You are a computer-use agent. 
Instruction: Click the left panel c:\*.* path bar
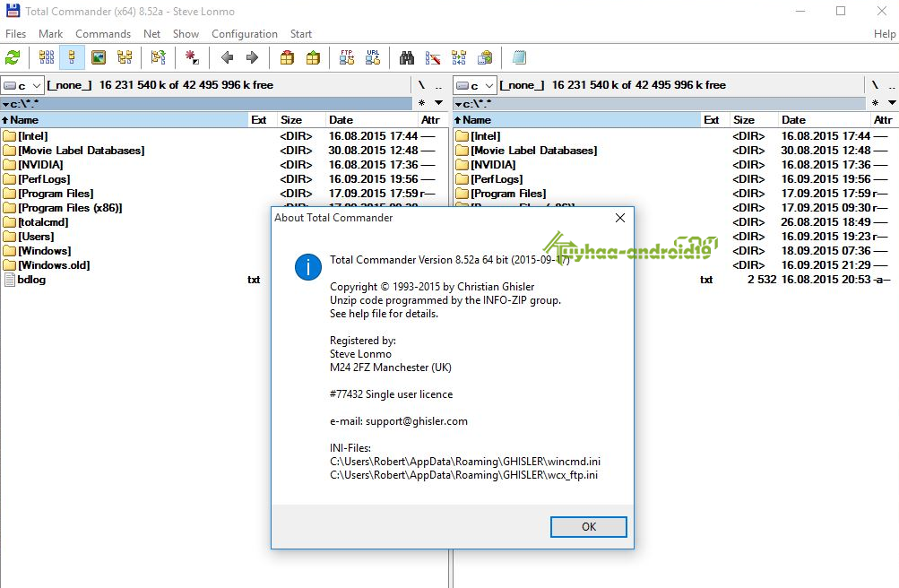206,104
